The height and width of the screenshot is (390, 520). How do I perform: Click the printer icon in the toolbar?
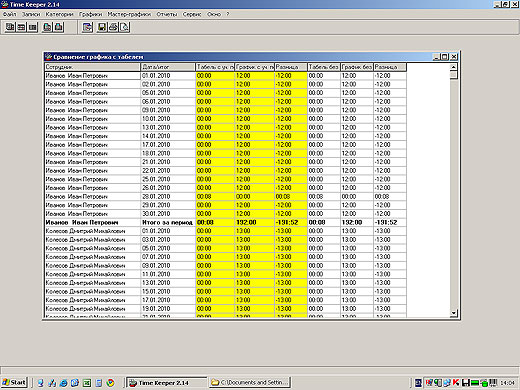coord(113,27)
